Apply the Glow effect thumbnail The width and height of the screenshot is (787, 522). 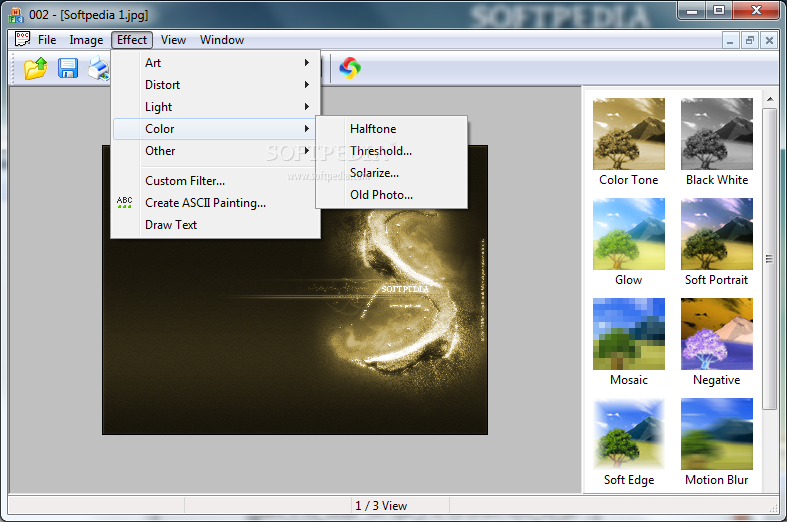pyautogui.click(x=628, y=234)
